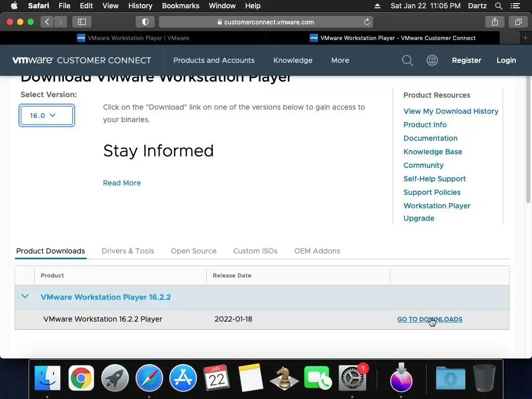Click the VMware Customer Connect logo

point(82,60)
